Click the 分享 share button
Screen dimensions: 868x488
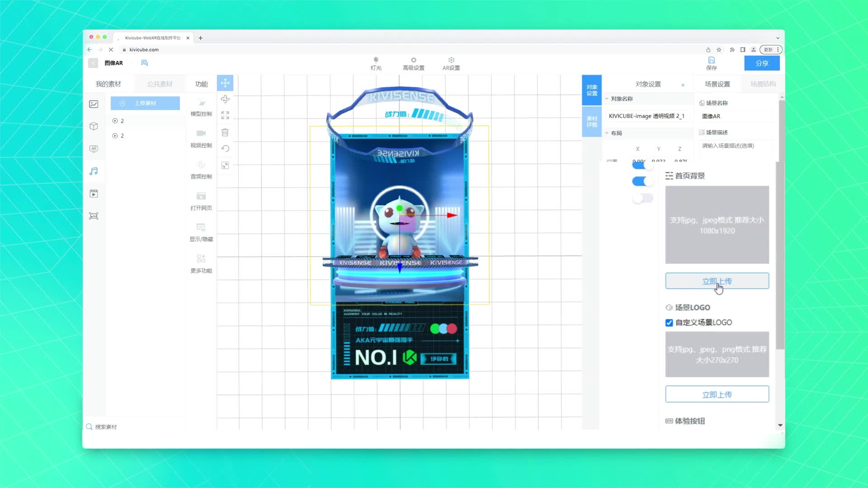click(x=762, y=63)
